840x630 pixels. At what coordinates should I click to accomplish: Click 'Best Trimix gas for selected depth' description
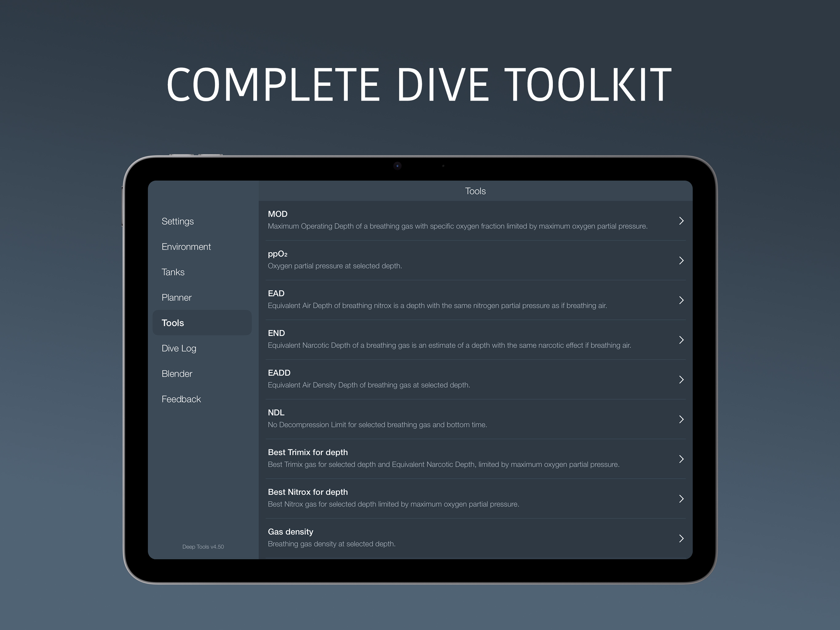444,464
